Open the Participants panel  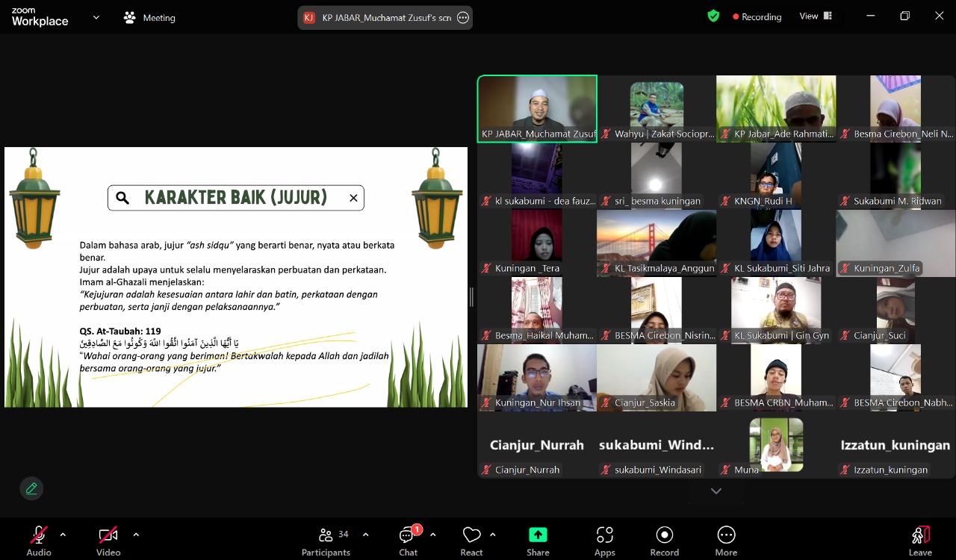[326, 541]
